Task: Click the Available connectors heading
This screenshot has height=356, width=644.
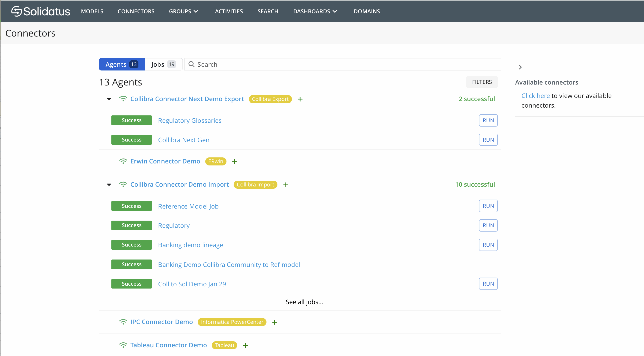Action: coord(547,82)
